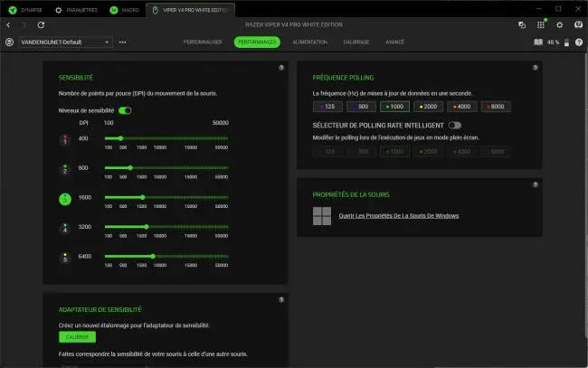Image resolution: width=588 pixels, height=368 pixels.
Task: Open the profile icon beside the profile dropdown
Action: coord(9,42)
